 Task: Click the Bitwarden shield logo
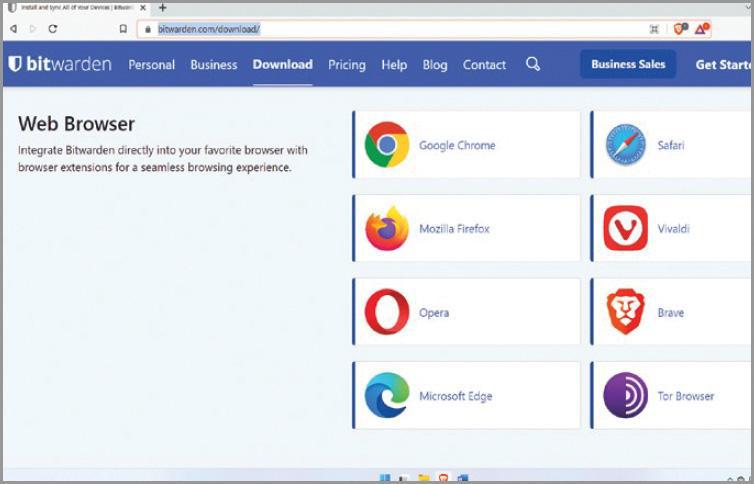point(15,63)
